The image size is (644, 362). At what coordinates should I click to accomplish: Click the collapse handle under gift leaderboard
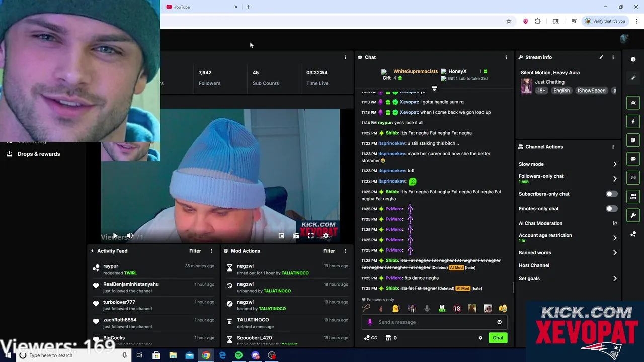point(434,88)
